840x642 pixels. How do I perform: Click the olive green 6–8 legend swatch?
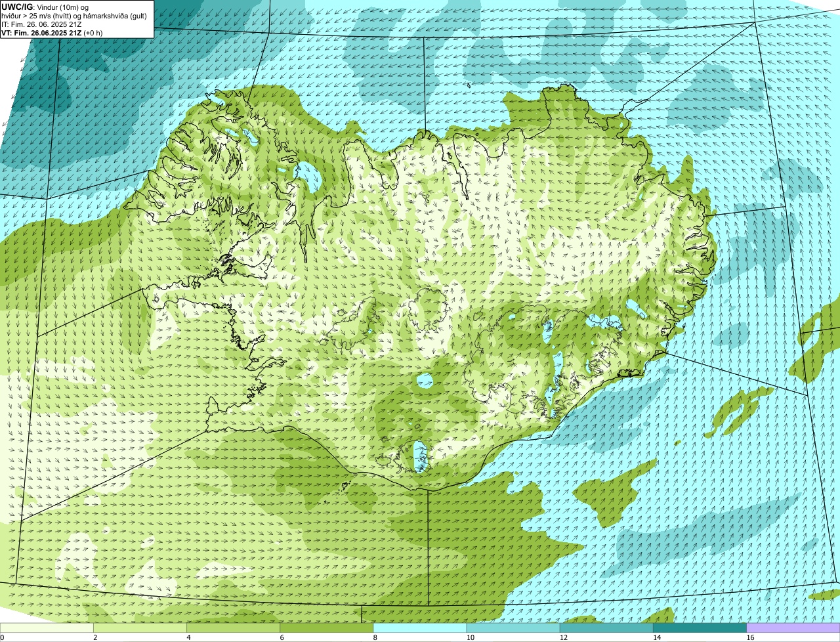point(327,628)
